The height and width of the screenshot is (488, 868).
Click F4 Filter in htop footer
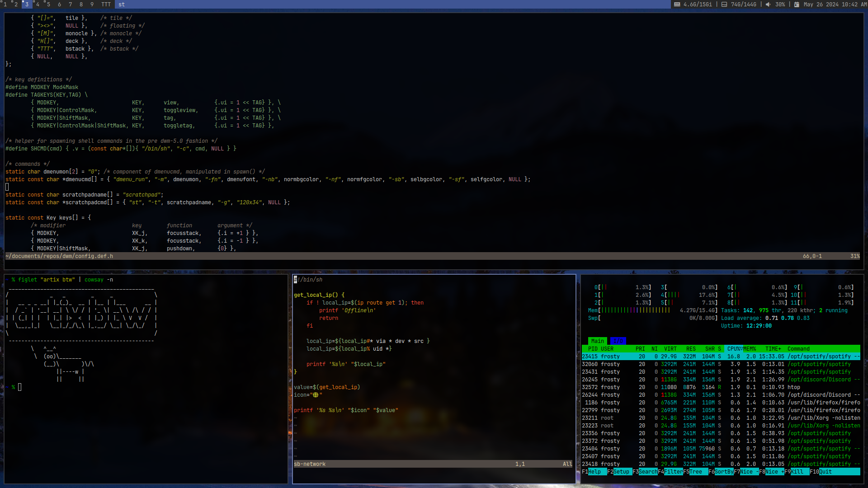point(670,472)
